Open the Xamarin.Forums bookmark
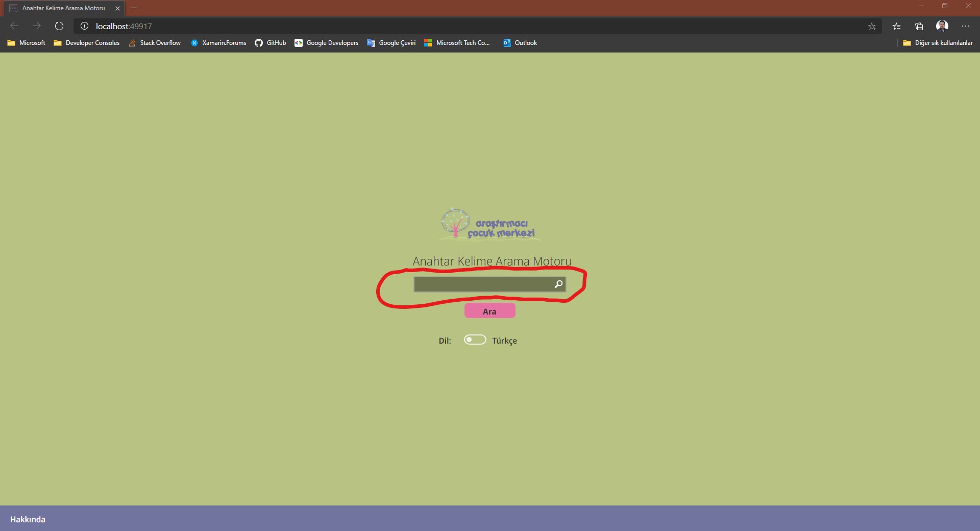This screenshot has height=531, width=980. [x=218, y=43]
